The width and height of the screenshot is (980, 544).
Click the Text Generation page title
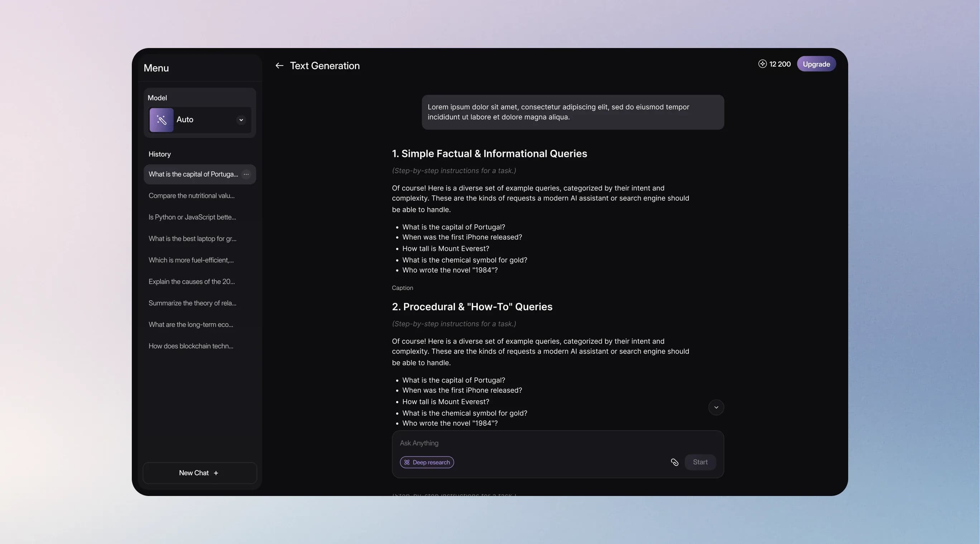(x=325, y=66)
